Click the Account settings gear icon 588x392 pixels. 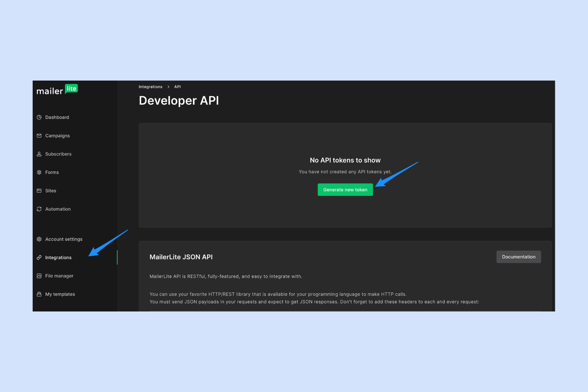[x=39, y=239]
